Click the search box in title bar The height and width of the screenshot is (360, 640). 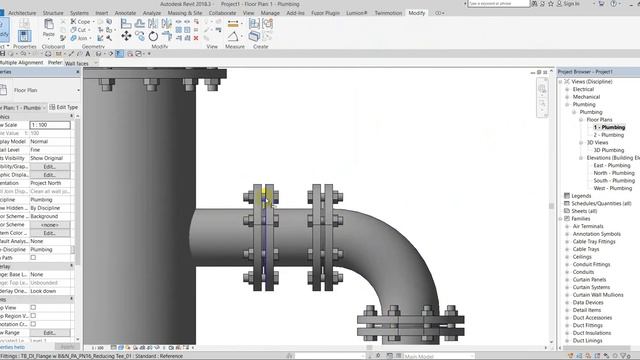(x=498, y=4)
